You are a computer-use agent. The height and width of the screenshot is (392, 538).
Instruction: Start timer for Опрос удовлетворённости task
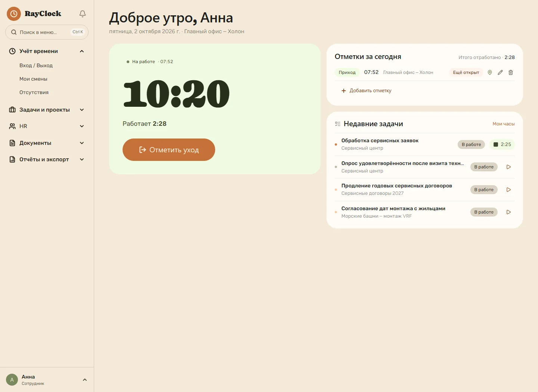pos(508,167)
